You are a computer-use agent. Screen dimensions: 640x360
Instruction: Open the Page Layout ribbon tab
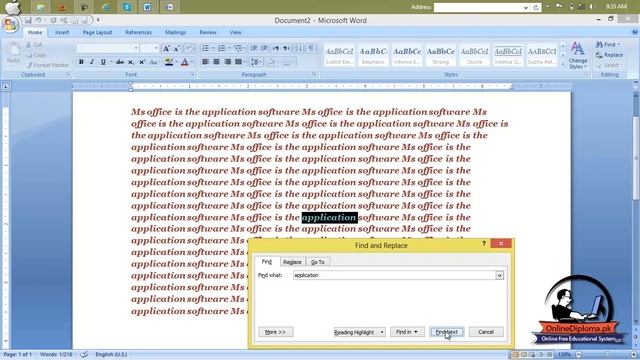[97, 32]
